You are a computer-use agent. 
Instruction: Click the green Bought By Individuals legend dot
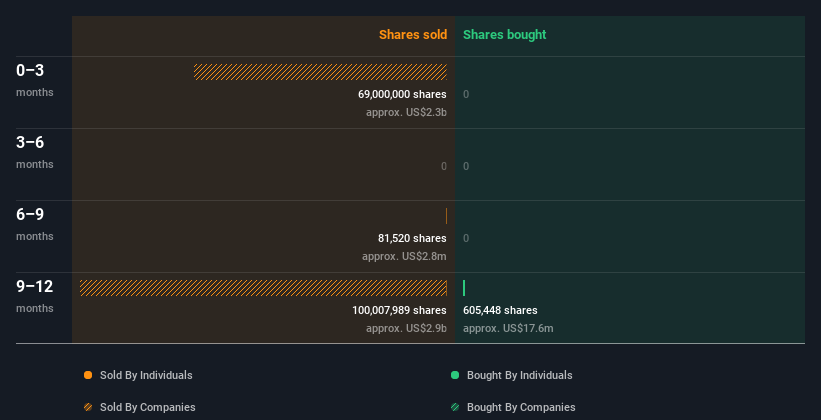pos(455,375)
